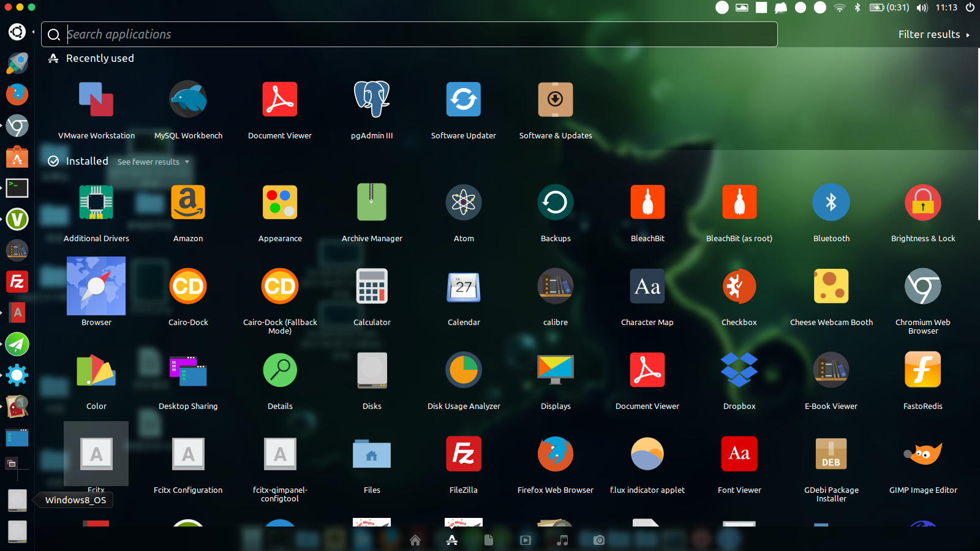Open Terminal from the launcher
This screenshot has width=980, height=551.
tap(17, 188)
